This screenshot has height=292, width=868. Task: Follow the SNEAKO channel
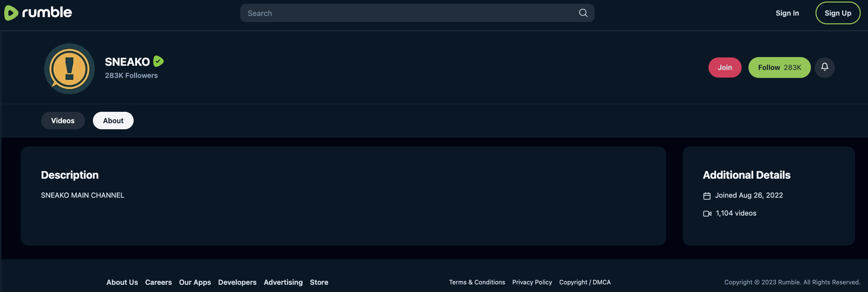coord(779,67)
